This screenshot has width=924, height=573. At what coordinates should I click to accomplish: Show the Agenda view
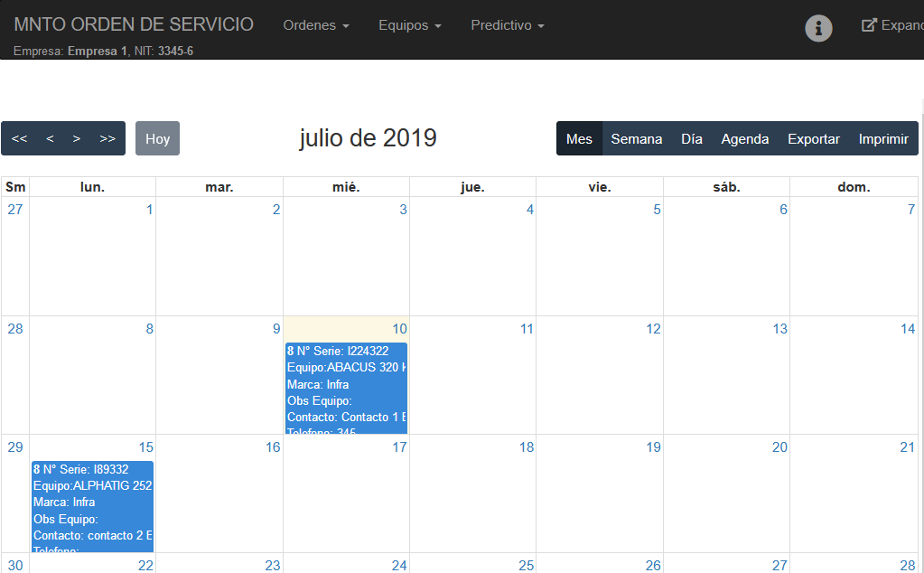pyautogui.click(x=744, y=138)
